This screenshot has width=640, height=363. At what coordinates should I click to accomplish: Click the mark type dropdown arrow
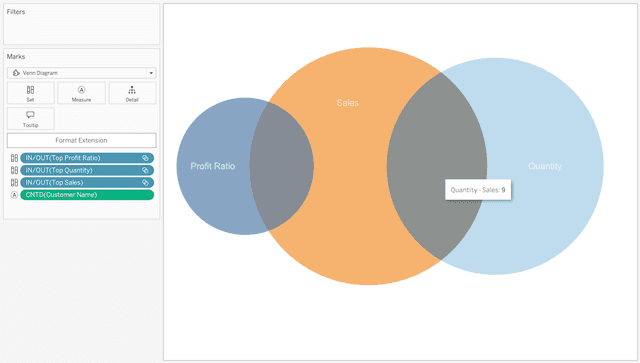(x=151, y=73)
